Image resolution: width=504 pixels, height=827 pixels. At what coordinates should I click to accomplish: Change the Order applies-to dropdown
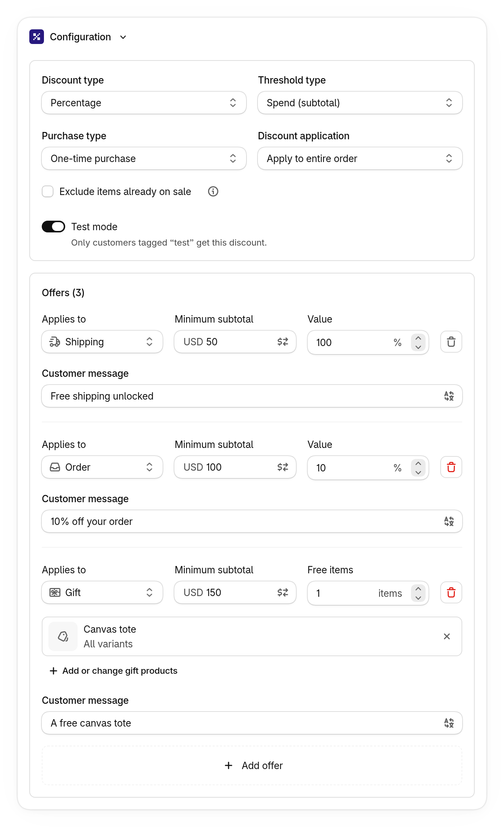102,467
